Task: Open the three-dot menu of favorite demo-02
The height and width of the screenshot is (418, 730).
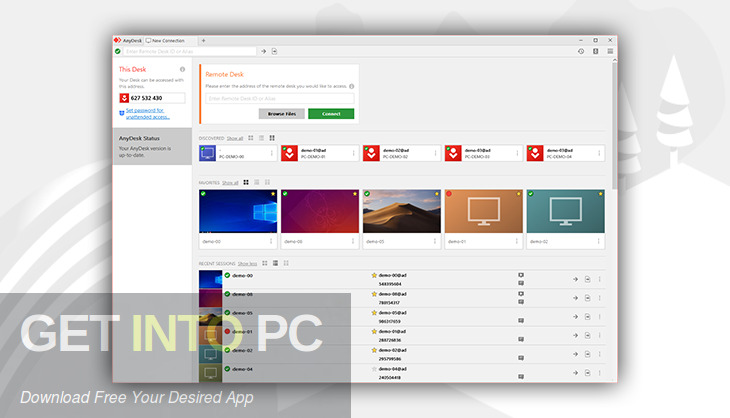Action: 599,241
